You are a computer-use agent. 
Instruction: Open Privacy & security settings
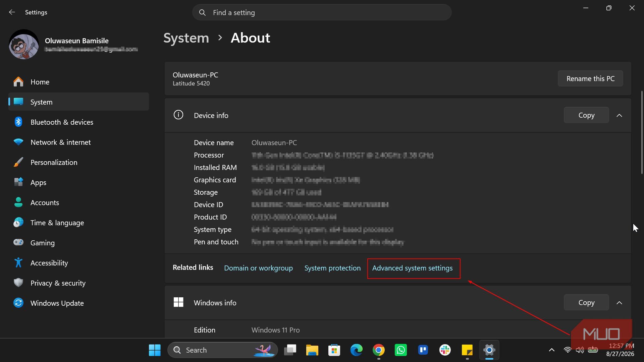pyautogui.click(x=79, y=283)
